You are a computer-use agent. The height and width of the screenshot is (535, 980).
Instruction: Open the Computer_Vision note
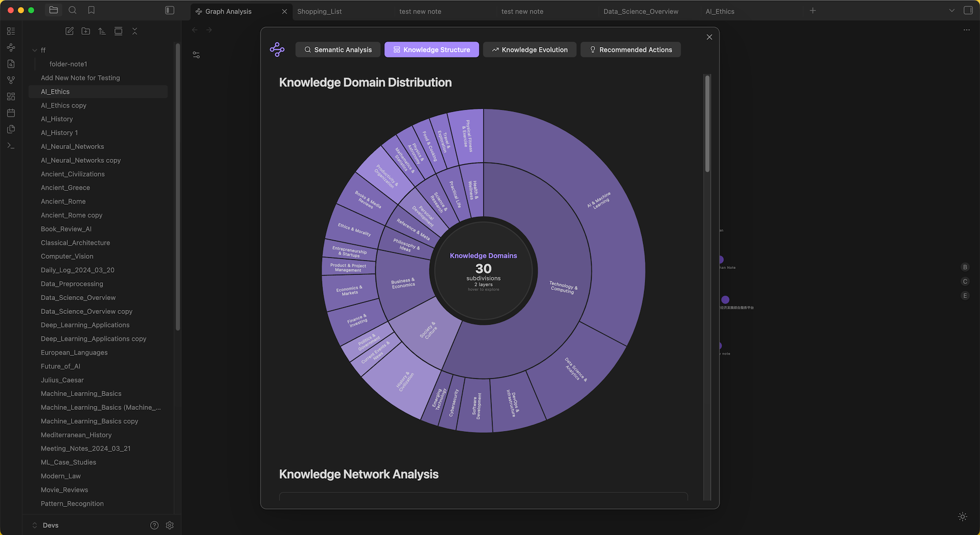(67, 256)
